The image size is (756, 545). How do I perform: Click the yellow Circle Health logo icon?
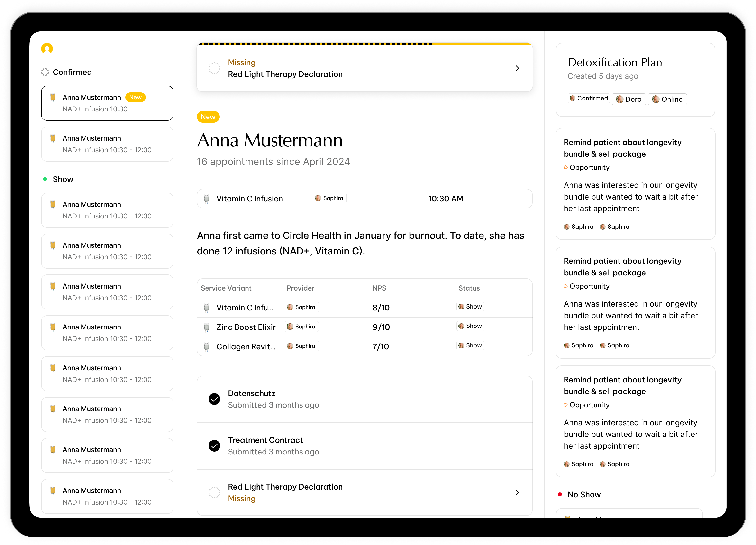tap(47, 49)
